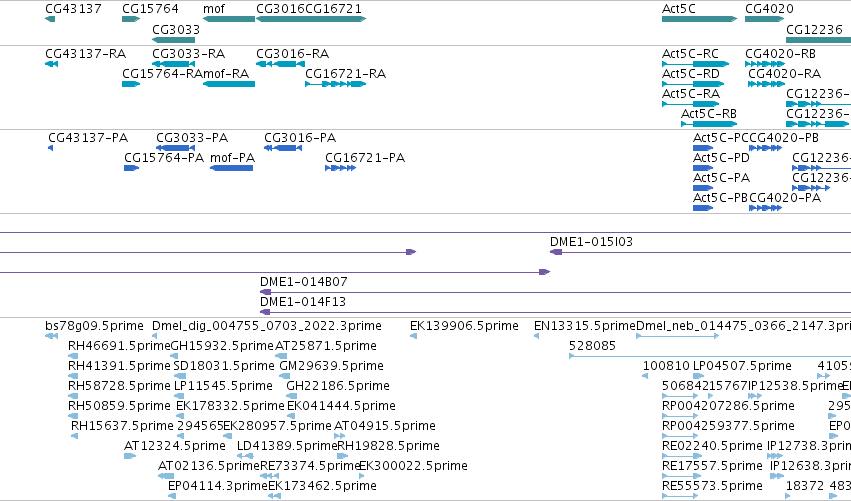This screenshot has width=851, height=501.
Task: Select transcript mof-RA
Action: (228, 84)
